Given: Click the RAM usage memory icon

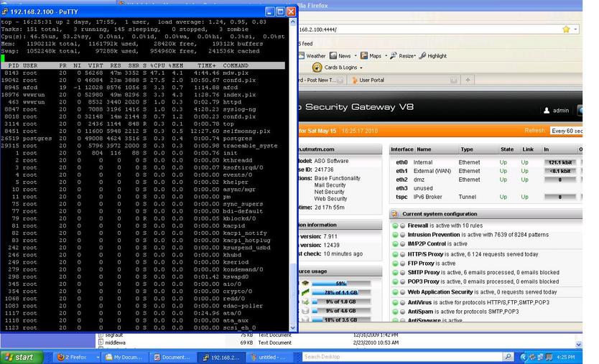Looking at the screenshot, I should [305, 293].
